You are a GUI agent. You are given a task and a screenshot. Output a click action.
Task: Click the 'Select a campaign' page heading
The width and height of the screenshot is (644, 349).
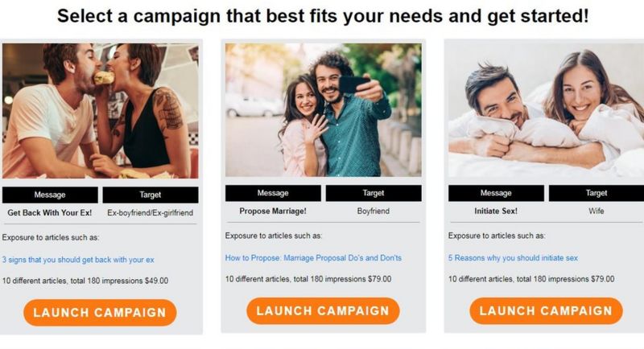[323, 16]
